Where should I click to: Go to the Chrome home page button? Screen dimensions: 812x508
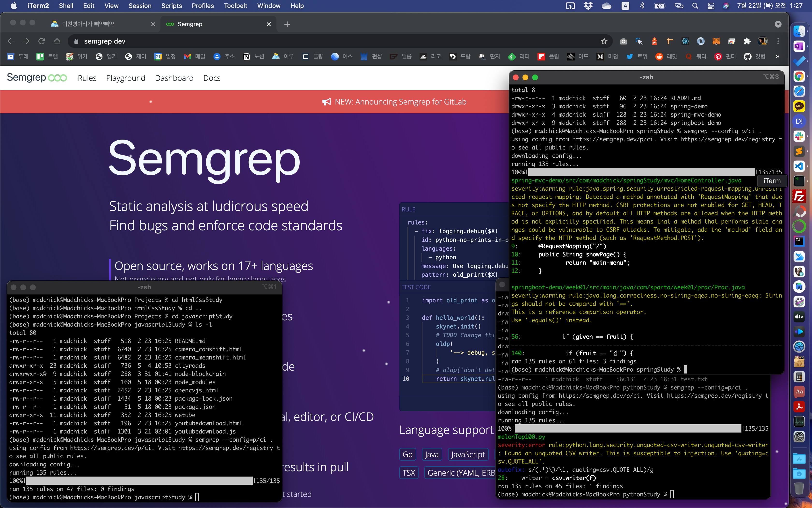click(x=57, y=41)
